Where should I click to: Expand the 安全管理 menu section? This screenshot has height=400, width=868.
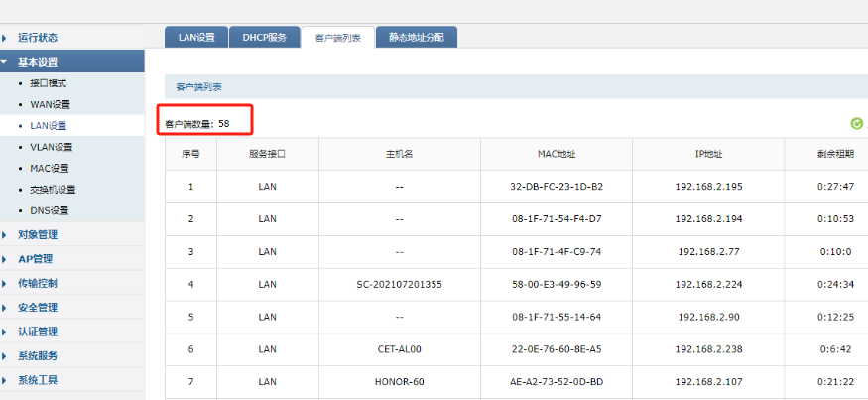pos(38,308)
